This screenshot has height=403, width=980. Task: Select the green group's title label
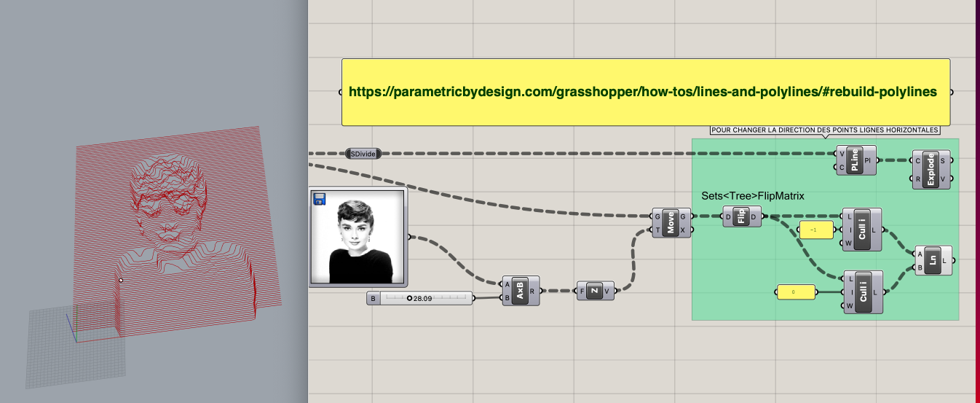coord(825,130)
